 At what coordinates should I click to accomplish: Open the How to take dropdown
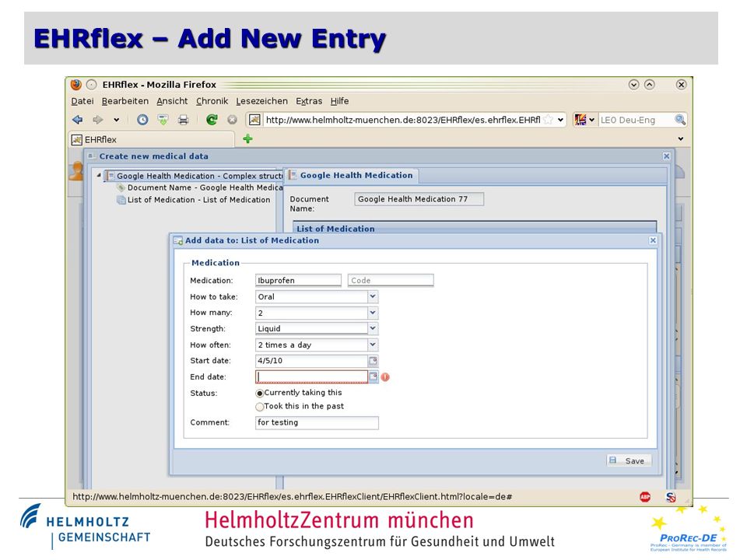(x=373, y=296)
